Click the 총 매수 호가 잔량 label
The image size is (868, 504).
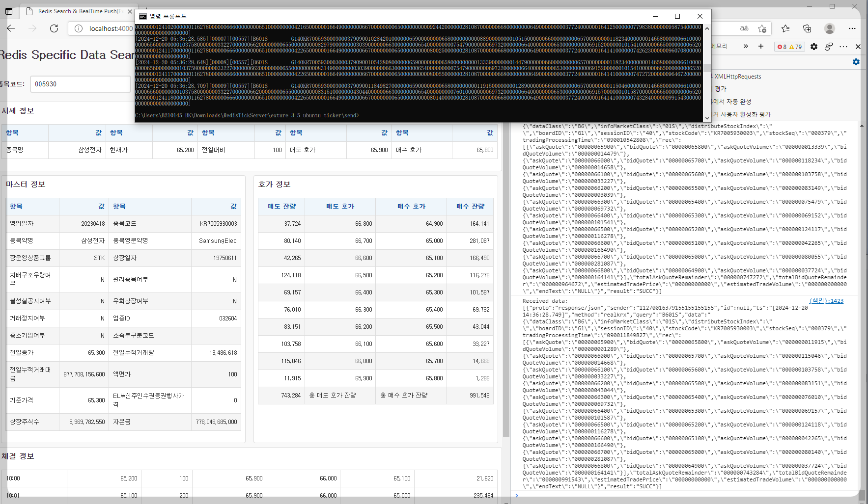tap(404, 395)
